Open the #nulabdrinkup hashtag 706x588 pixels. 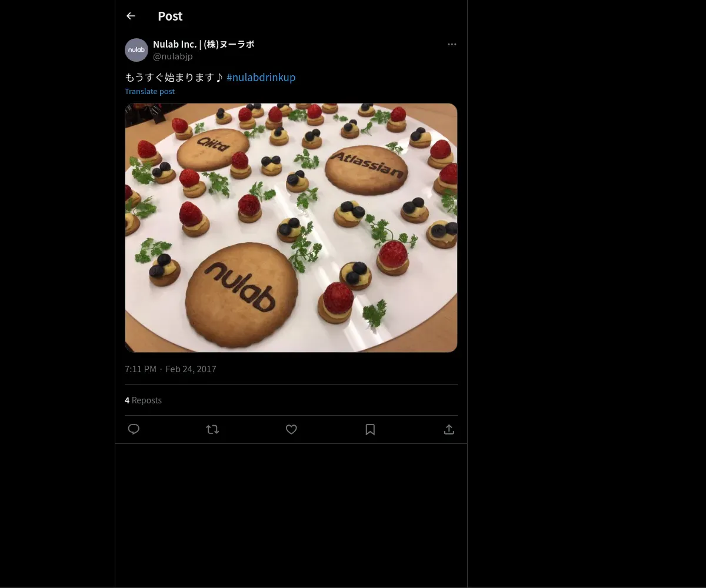(261, 78)
